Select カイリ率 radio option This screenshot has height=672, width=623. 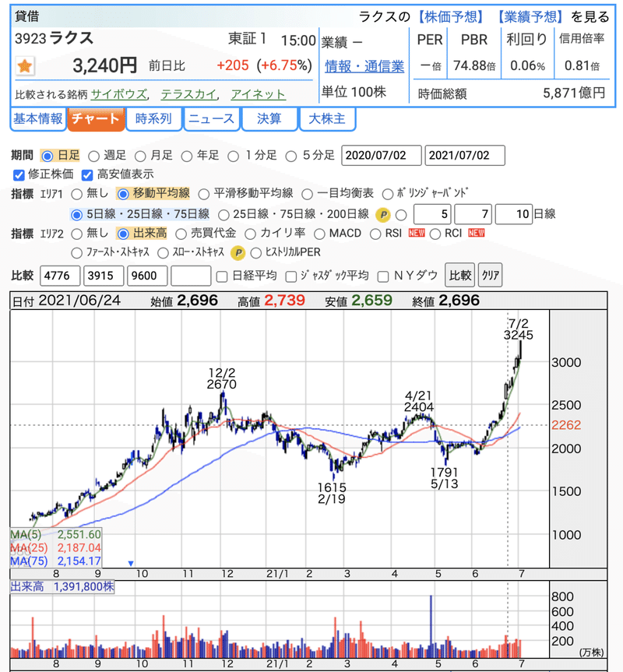point(250,234)
